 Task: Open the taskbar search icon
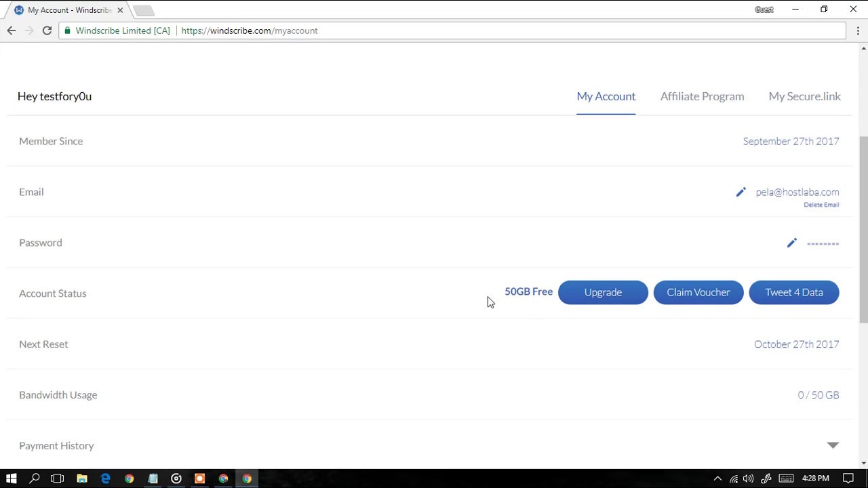click(35, 479)
